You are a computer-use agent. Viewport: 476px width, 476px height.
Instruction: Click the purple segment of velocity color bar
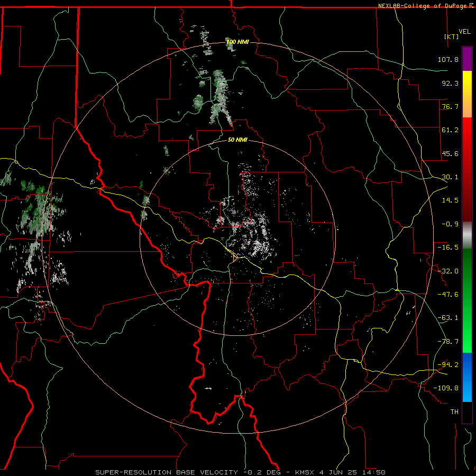pyautogui.click(x=467, y=59)
